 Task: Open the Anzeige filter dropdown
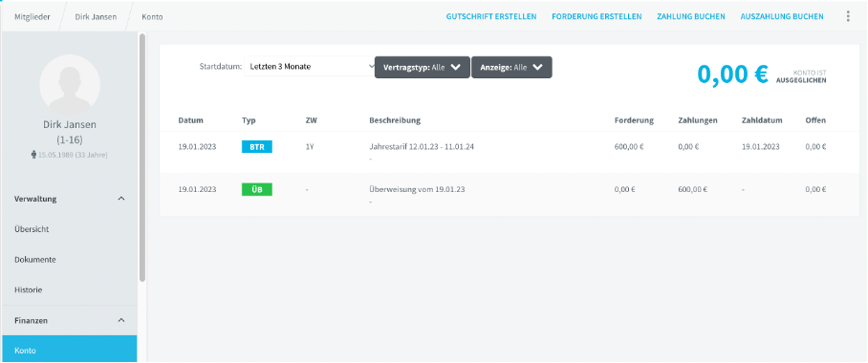click(x=511, y=67)
